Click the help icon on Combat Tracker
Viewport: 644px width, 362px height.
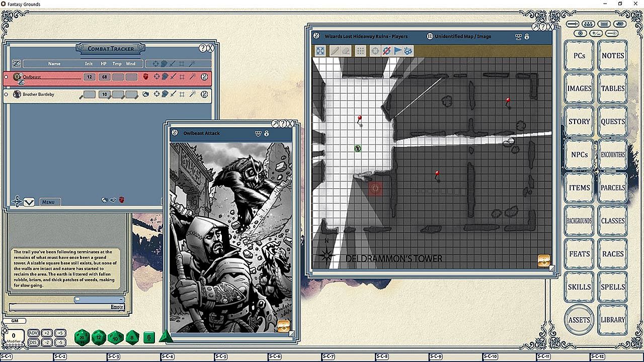203,48
